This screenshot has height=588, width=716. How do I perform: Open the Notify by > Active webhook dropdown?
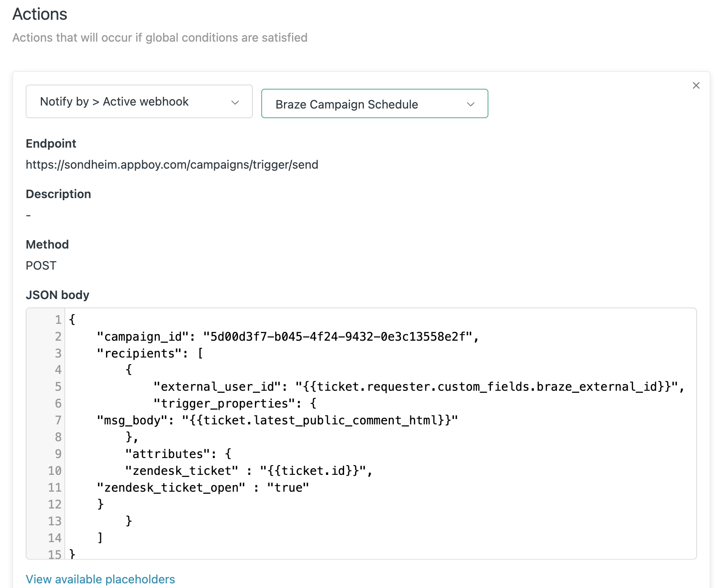139,102
